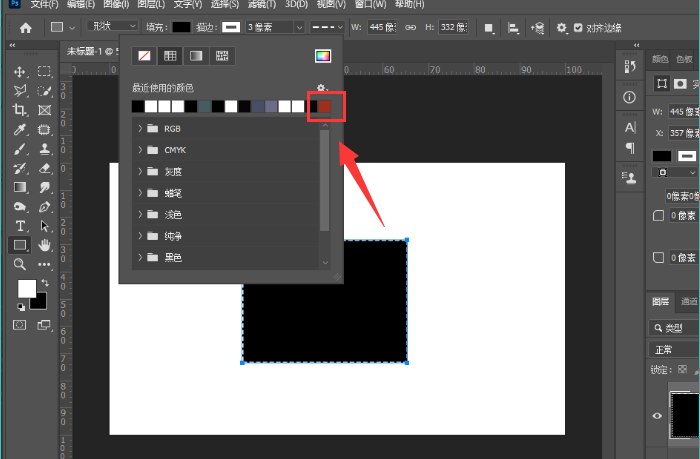Viewport: 700px width, 459px height.
Task: Switch to the 图层 panel tab
Action: [661, 302]
